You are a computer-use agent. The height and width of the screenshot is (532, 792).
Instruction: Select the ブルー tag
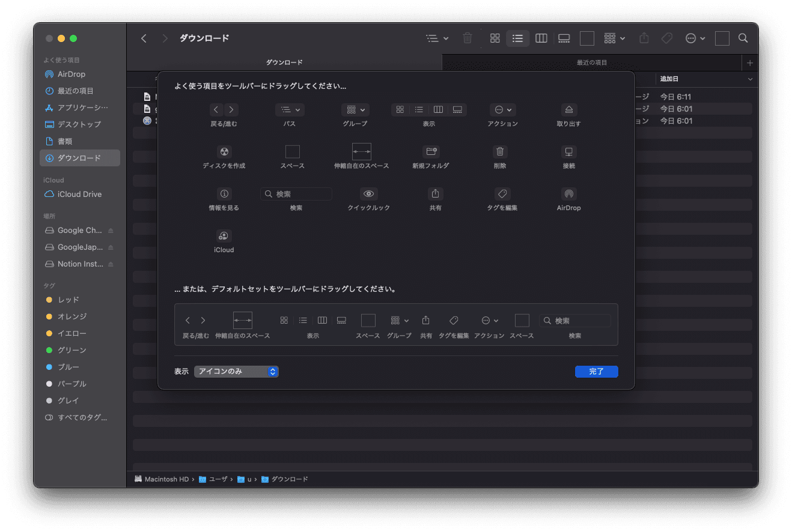click(80, 367)
